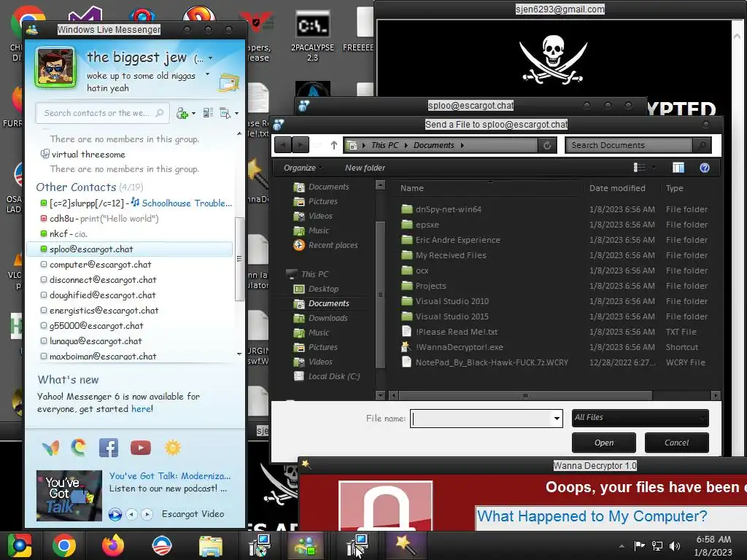747x560 pixels.
Task: Toggle the preview pane icon
Action: coord(678,168)
